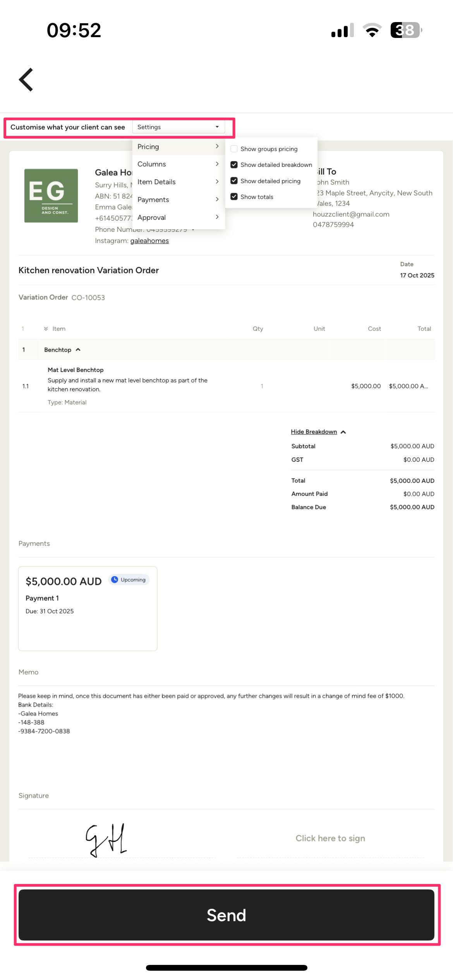
Task: Tap the Wi-Fi status icon
Action: 372,30
